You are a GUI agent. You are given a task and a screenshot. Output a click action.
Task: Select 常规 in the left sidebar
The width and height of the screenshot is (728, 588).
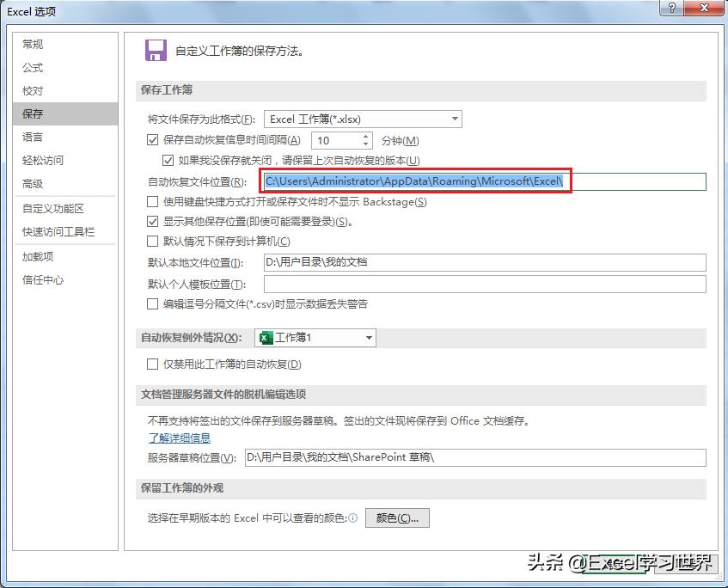(x=32, y=44)
